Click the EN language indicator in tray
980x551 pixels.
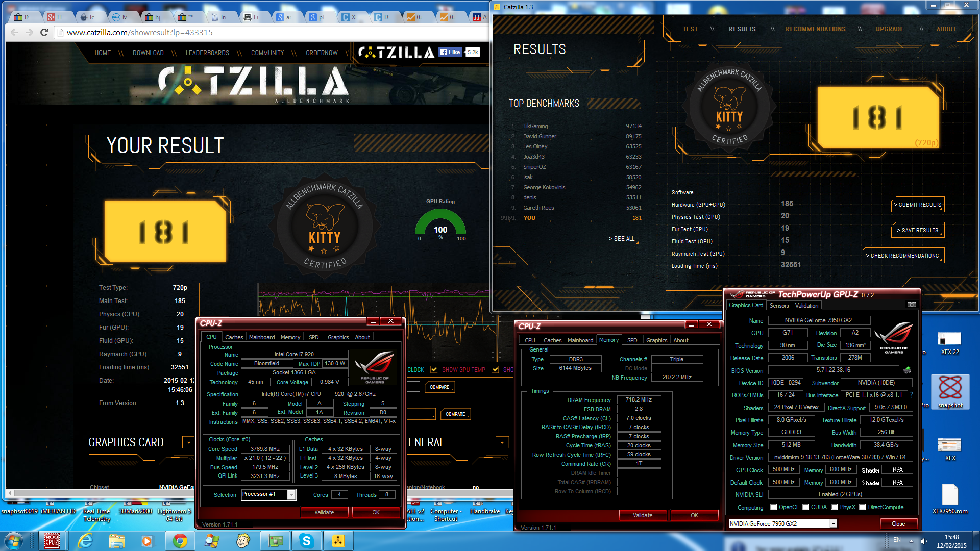(x=897, y=540)
